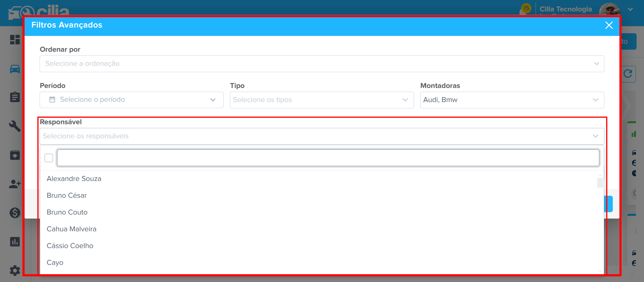The width and height of the screenshot is (644, 282).
Task: Open the car vehicles icon in sidebar
Action: click(x=15, y=69)
